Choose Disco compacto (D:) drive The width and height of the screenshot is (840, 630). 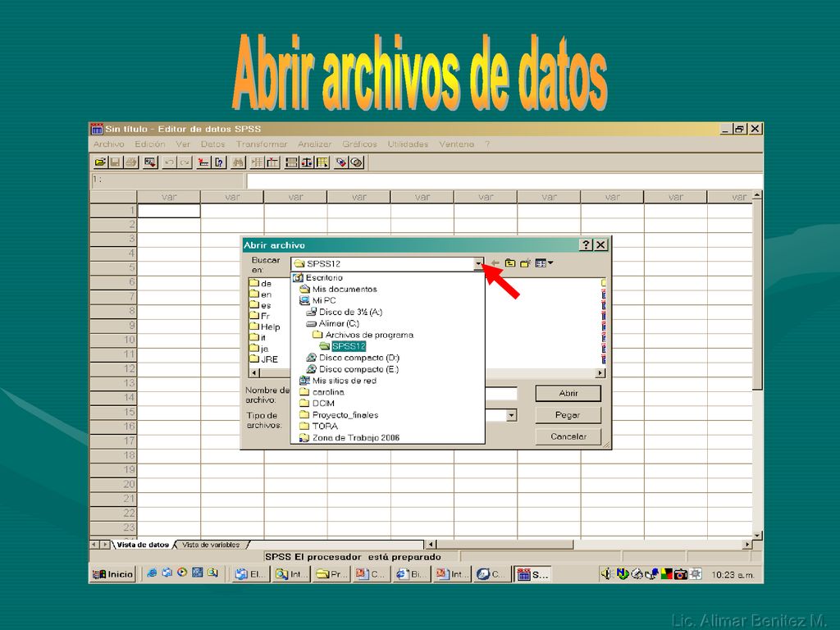(353, 358)
